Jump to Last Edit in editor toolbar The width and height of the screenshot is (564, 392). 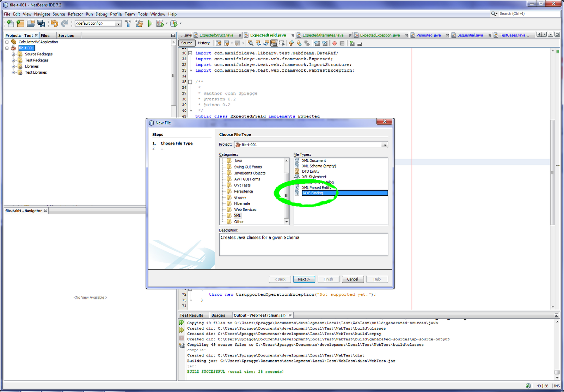tap(219, 43)
